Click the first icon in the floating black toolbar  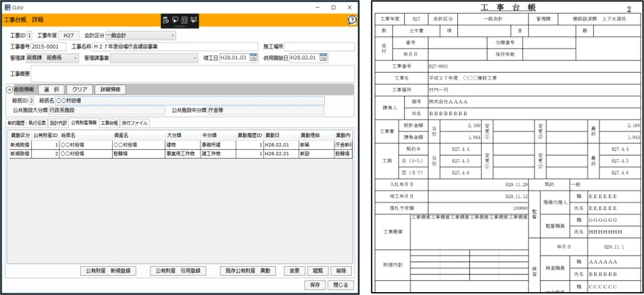click(x=166, y=20)
